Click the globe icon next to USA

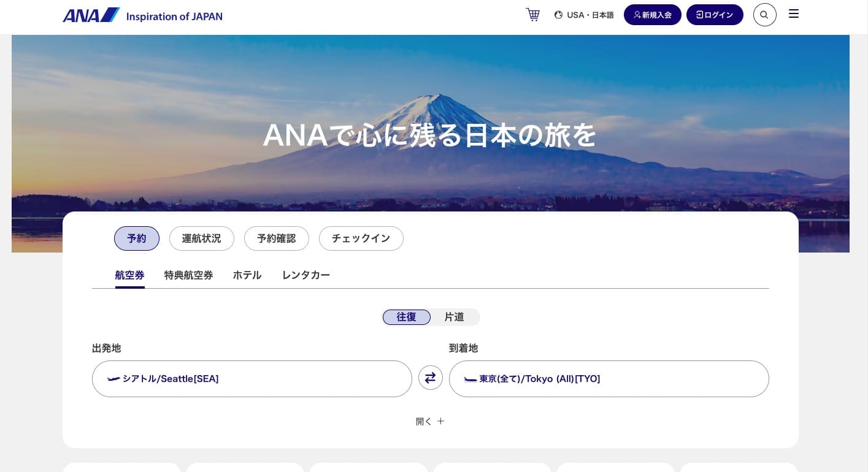coord(558,15)
